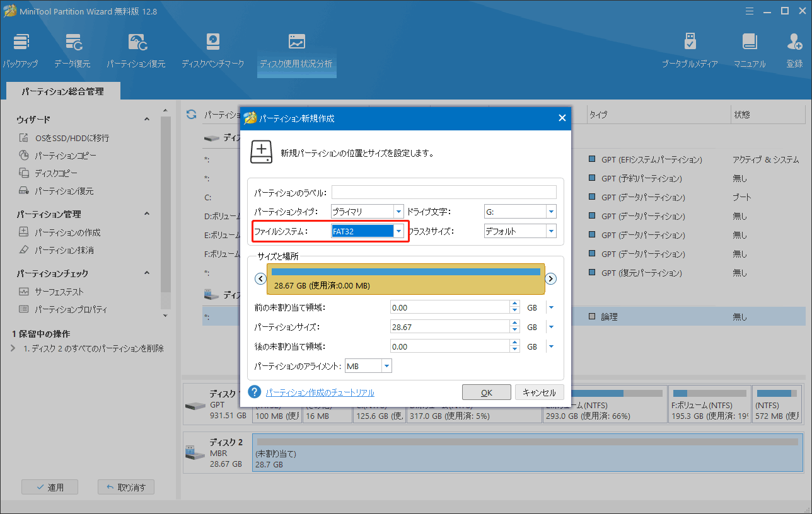812x514 pixels.
Task: Click キャンセル in the dialog
Action: click(x=539, y=392)
